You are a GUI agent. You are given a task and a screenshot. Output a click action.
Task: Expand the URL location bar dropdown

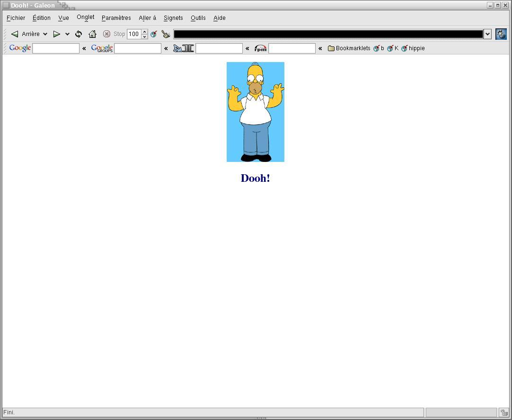click(x=487, y=34)
